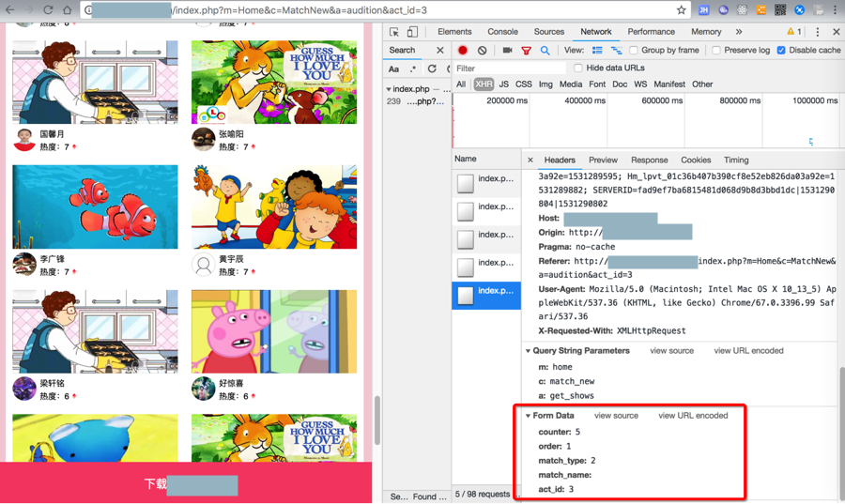Open DevTools three-dot menu

818,32
